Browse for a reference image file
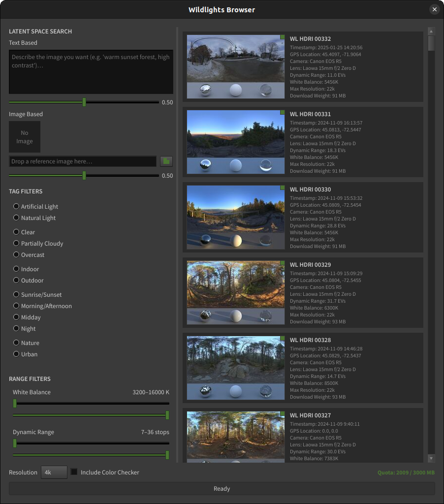The width and height of the screenshot is (444, 504). pyautogui.click(x=166, y=161)
